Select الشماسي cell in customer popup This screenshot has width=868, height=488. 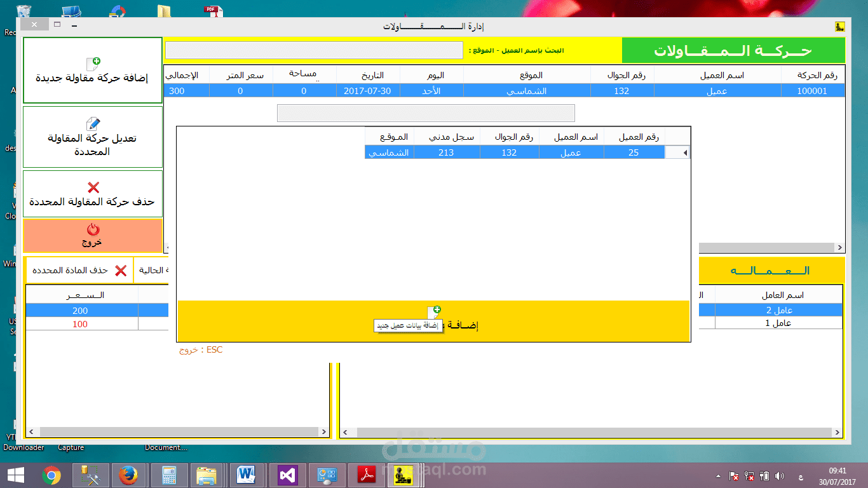pos(390,152)
